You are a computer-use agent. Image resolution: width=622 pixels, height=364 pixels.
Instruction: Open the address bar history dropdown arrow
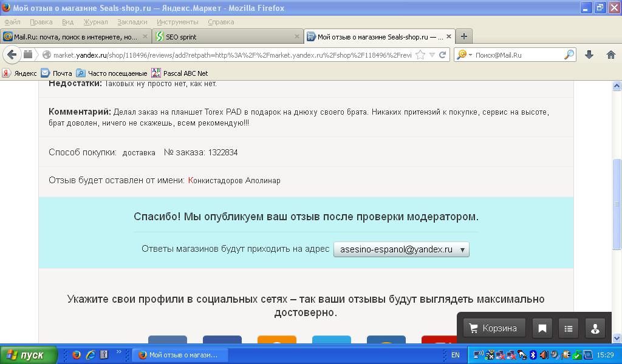432,55
